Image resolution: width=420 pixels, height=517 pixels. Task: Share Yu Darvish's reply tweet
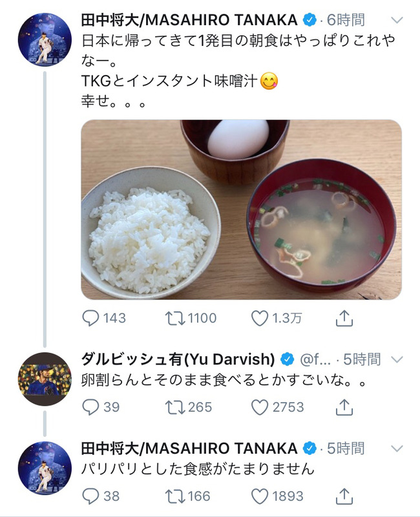point(344,407)
